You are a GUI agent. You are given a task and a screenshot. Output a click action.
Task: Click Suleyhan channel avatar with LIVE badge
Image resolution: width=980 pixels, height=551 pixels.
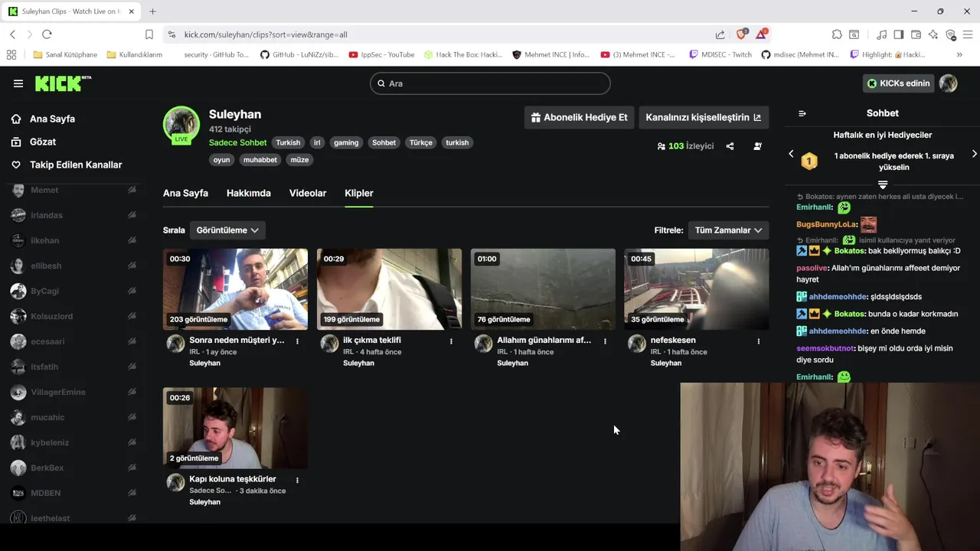(181, 125)
